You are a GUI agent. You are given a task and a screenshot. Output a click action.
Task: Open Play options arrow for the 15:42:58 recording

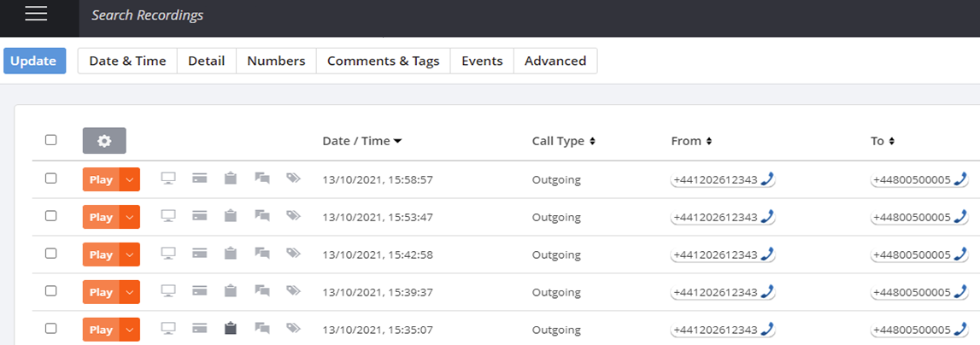tap(130, 254)
